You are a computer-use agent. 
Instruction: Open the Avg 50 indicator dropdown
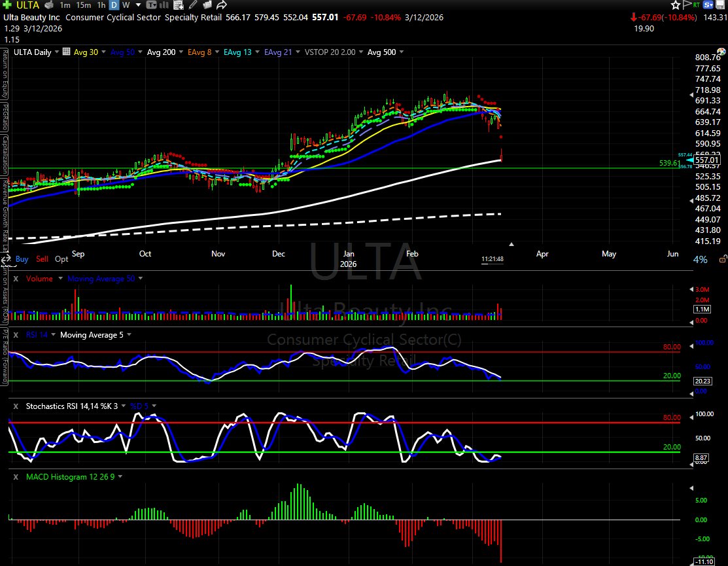[140, 52]
